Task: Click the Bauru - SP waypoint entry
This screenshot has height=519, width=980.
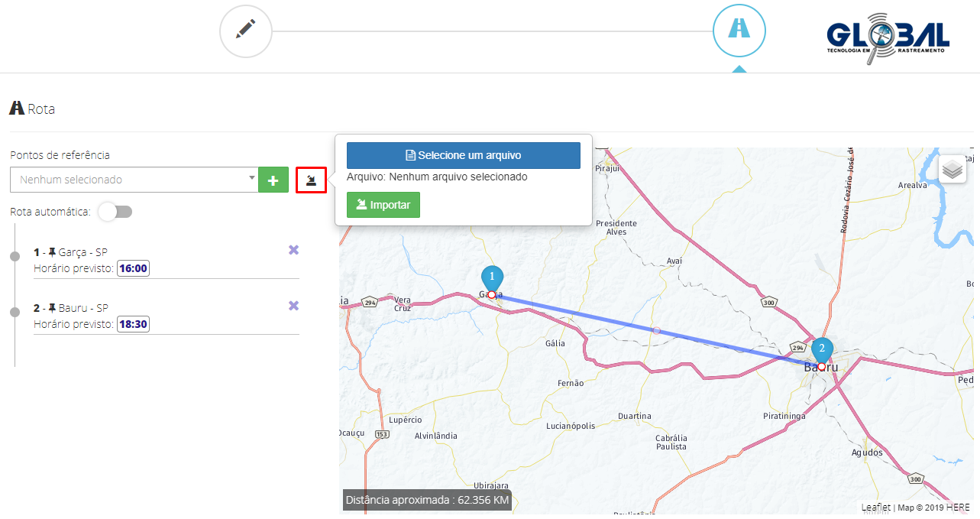Action: click(x=82, y=308)
